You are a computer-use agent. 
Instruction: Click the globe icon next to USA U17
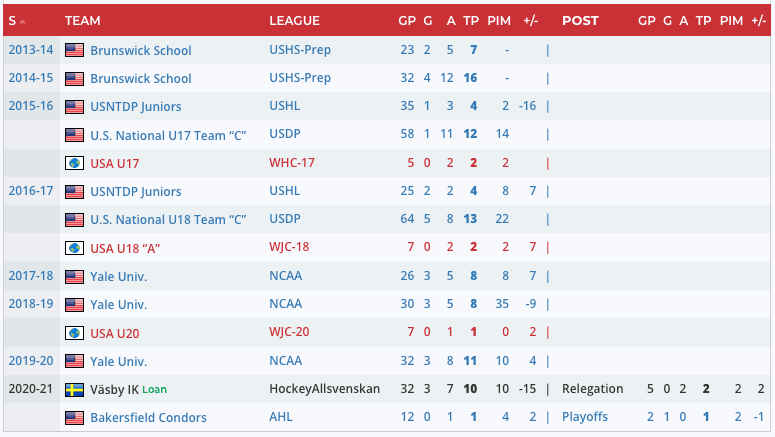74,163
